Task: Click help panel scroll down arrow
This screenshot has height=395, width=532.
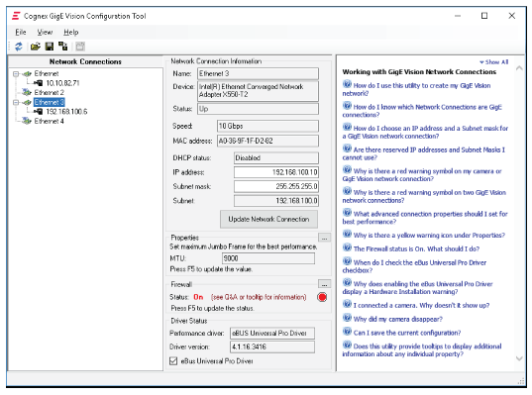Action: pyautogui.click(x=519, y=358)
